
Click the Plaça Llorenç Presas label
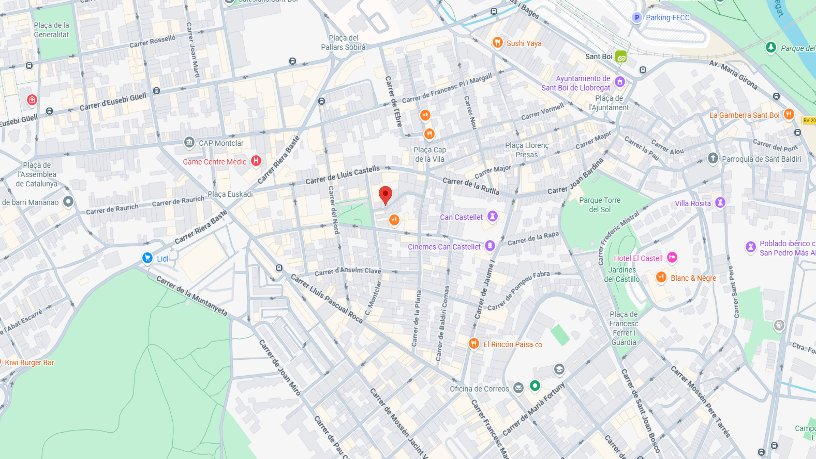(527, 150)
